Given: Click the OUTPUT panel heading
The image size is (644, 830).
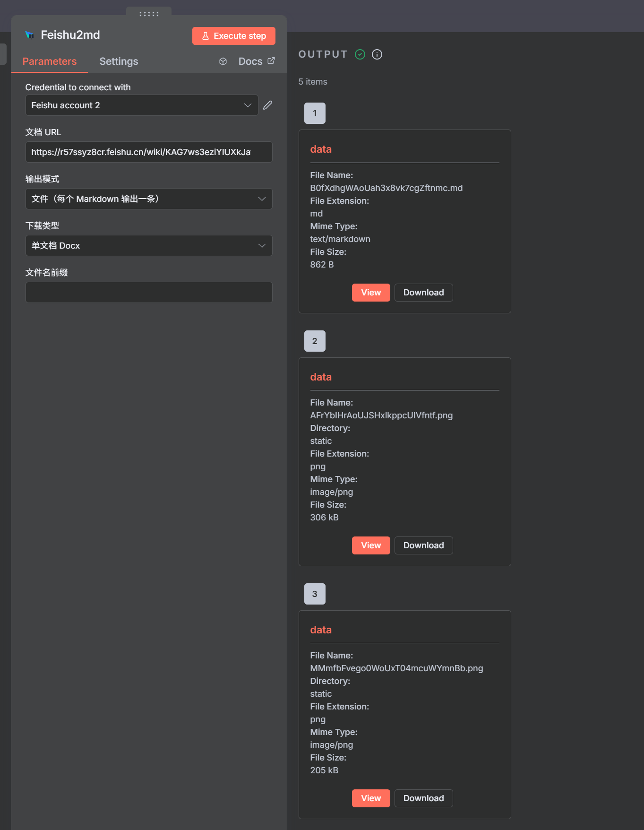Looking at the screenshot, I should click(x=323, y=54).
